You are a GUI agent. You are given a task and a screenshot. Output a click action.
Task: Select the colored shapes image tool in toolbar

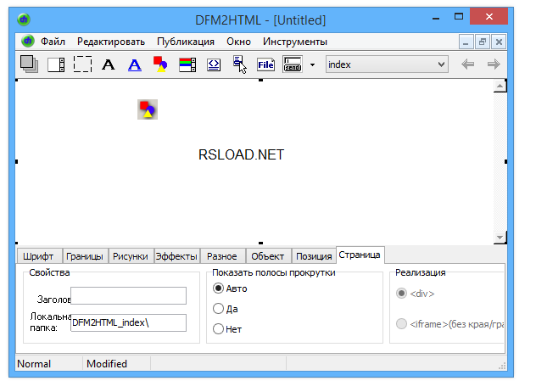coord(160,64)
